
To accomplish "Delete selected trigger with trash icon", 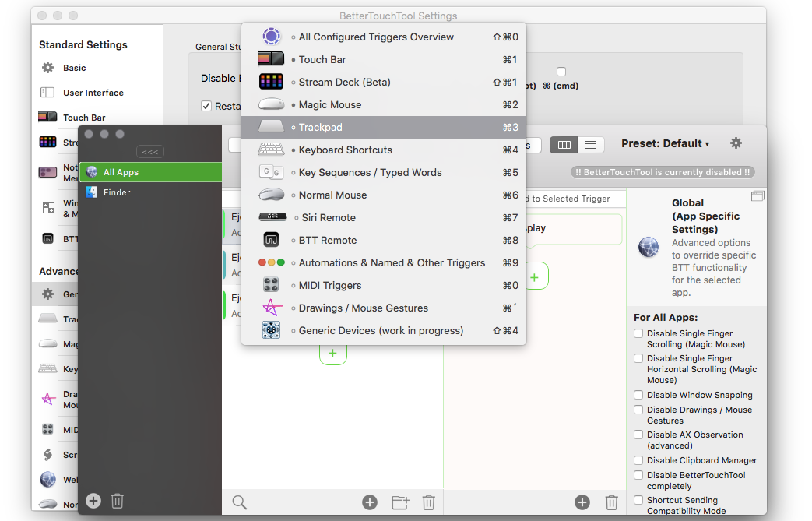I will coord(429,502).
